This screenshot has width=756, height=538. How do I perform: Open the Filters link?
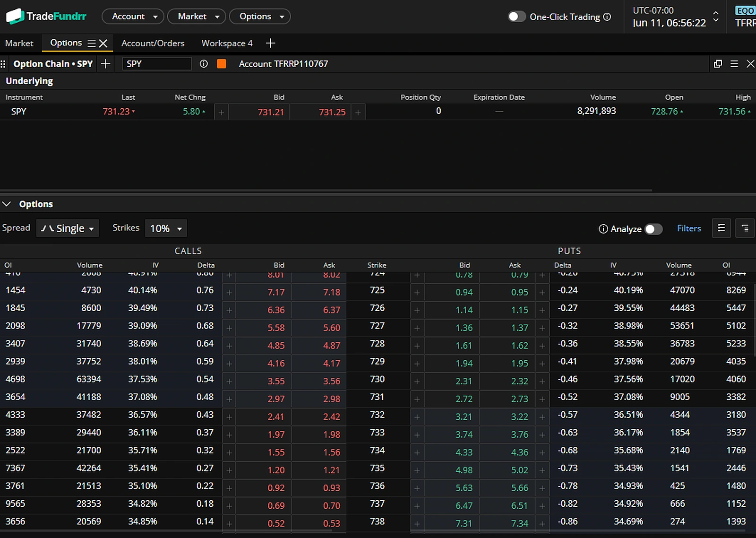pos(689,228)
